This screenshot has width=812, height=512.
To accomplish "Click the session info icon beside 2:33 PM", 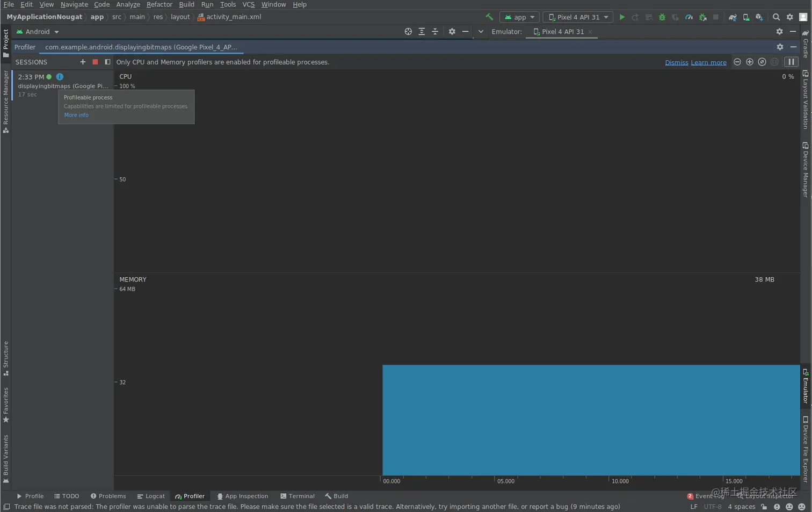I will click(60, 77).
